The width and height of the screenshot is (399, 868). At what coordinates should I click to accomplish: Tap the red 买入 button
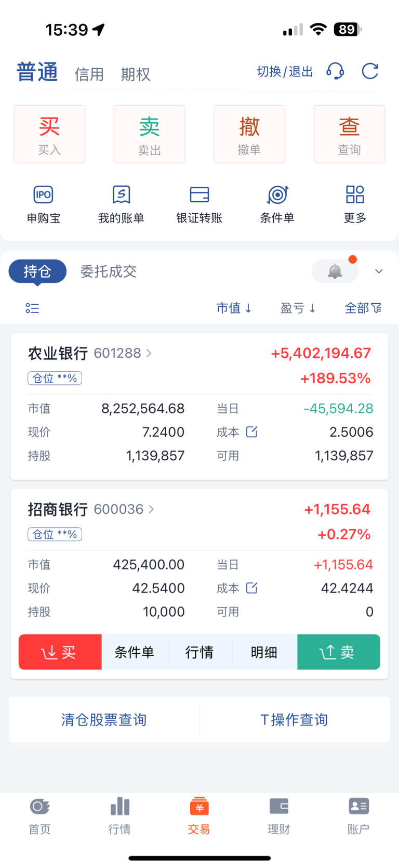[49, 134]
